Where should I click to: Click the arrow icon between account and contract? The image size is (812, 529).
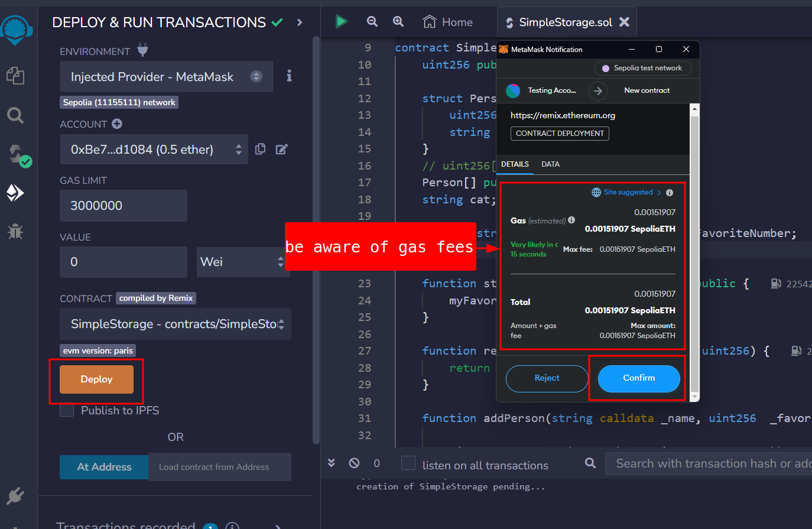point(598,90)
